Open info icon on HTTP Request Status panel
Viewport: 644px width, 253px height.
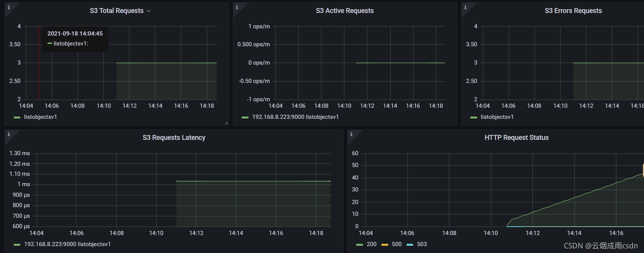pos(351,134)
